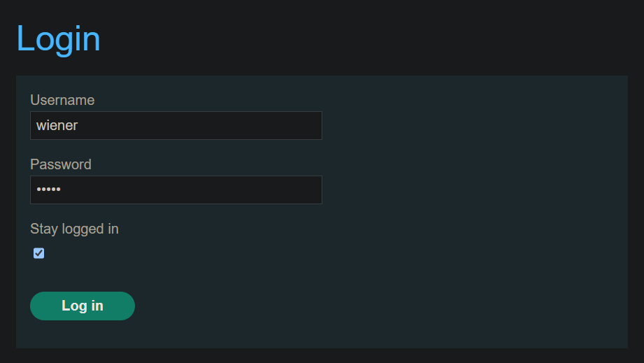Disable the remember-me Stay logged in option
Viewport: 644px width, 363px height.
(38, 253)
